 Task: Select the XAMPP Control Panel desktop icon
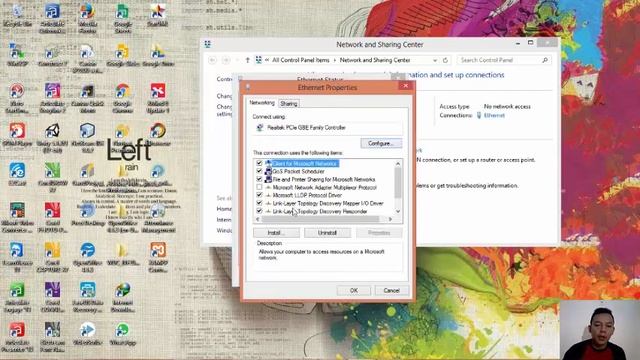[x=158, y=251]
